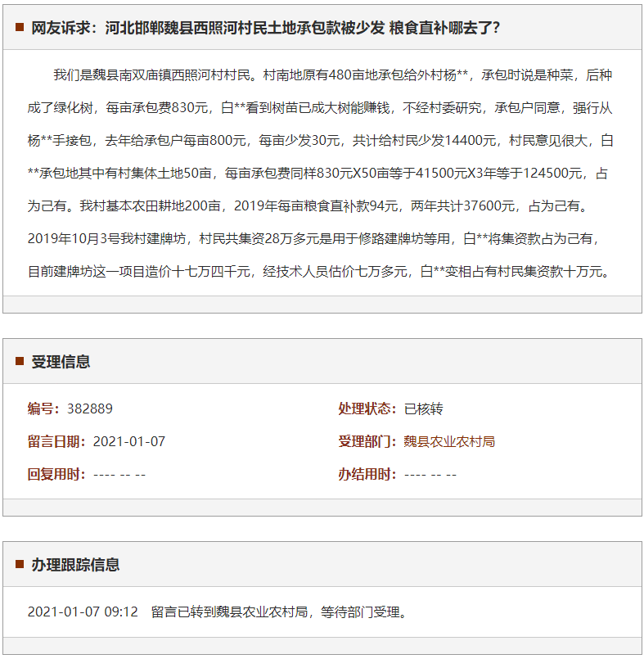Open the 魏县农业农村局 department link
Viewport: 644px width, 659px height.
pos(449,441)
